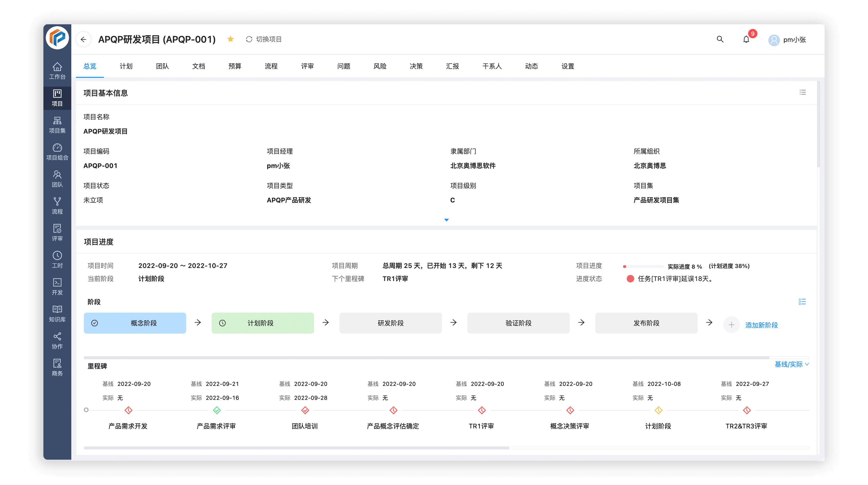Open notifications bell with 9 badge

tap(746, 39)
